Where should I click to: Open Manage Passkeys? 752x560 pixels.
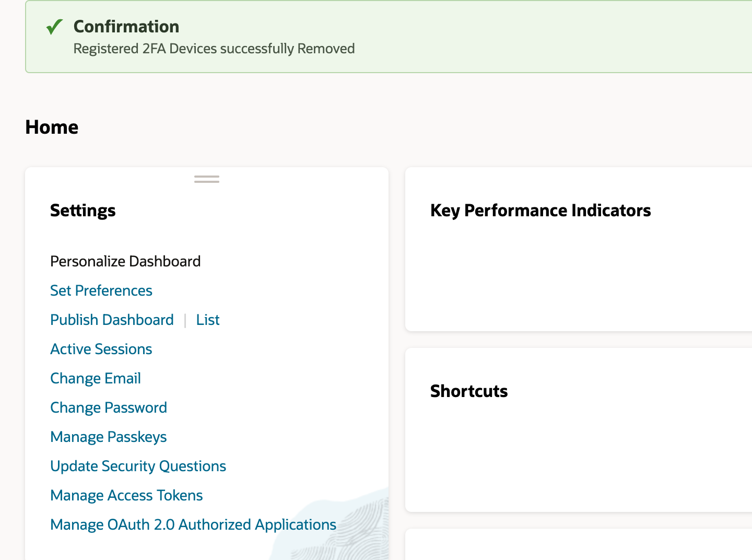tap(109, 437)
